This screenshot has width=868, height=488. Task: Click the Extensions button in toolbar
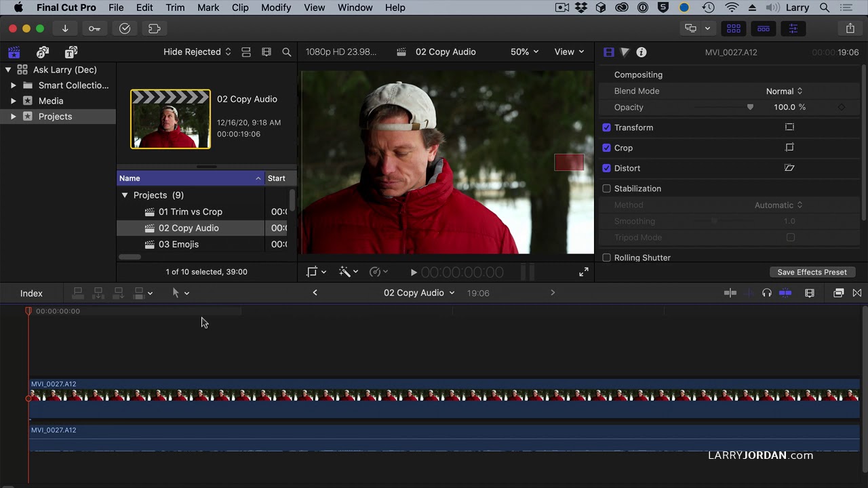155,28
